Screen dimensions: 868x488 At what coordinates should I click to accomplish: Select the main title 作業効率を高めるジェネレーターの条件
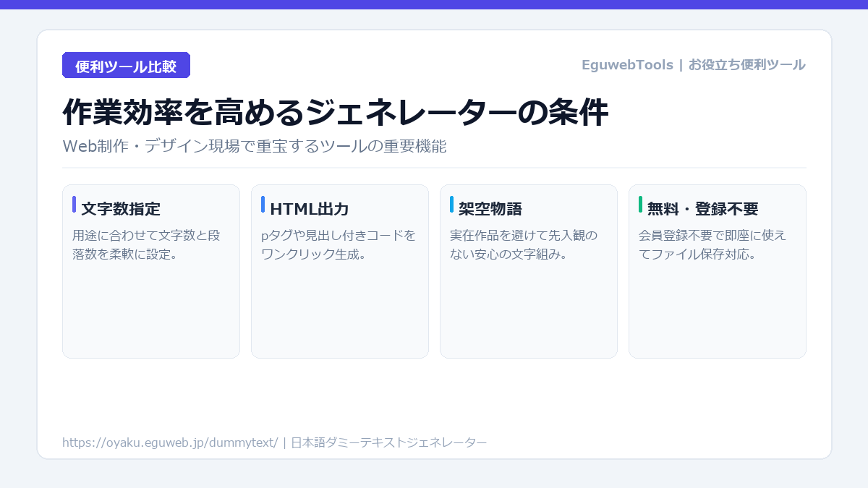(336, 113)
